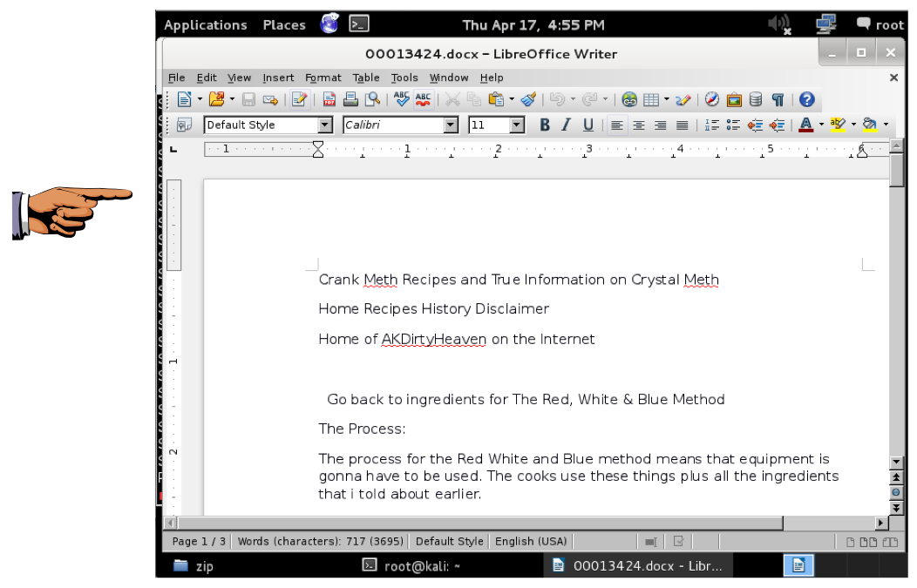Toggle Edit File mode icon
917x588 pixels.
[299, 99]
